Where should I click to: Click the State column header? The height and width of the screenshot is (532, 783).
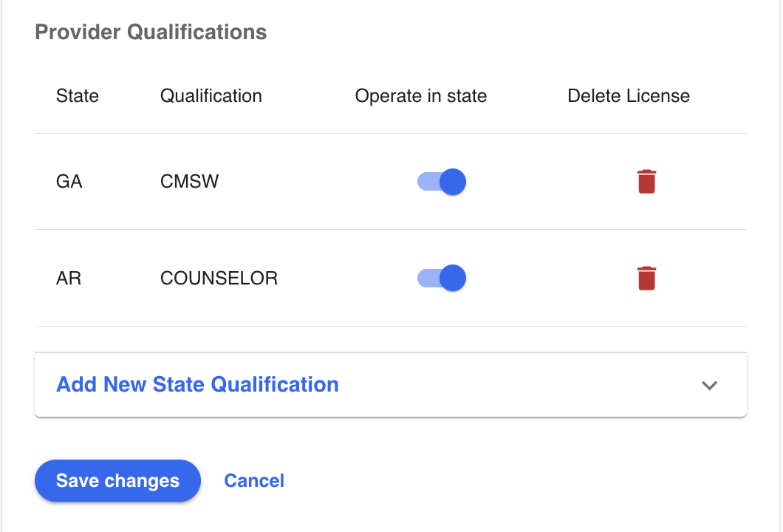(77, 96)
